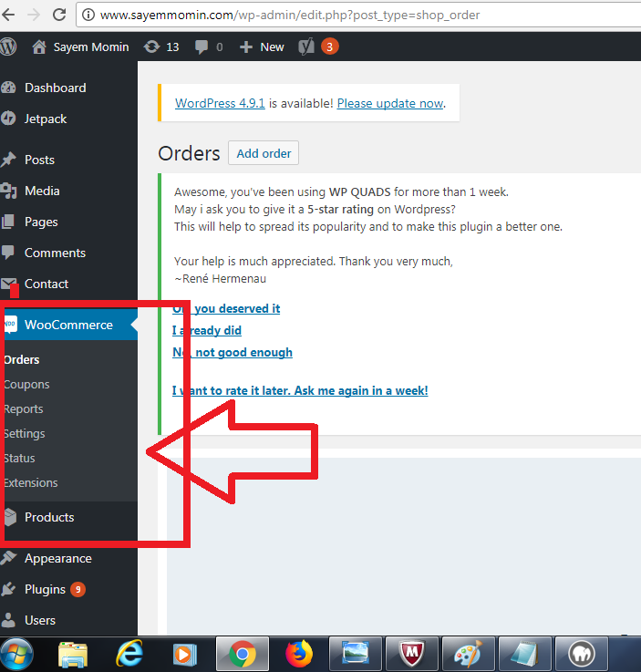
Task: Click the Dashboard gauge icon
Action: click(8, 88)
